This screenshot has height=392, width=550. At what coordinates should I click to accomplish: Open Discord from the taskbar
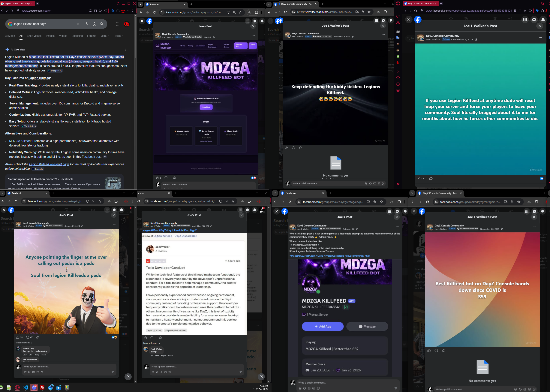[x=34, y=388]
